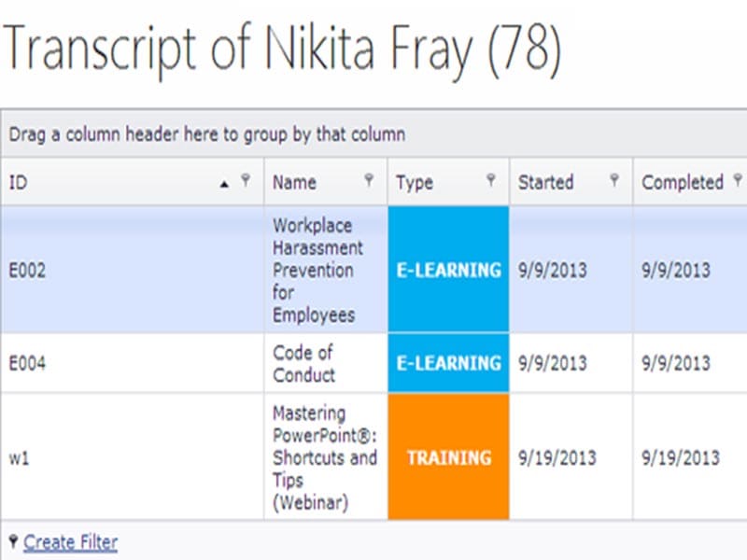
Task: Sort by the Name column header
Action: [295, 183]
